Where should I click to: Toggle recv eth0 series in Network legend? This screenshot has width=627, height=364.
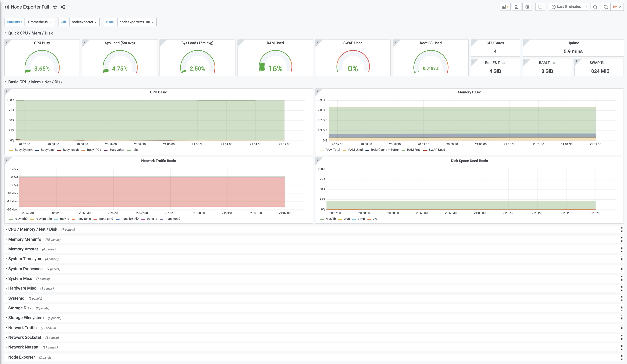21,219
